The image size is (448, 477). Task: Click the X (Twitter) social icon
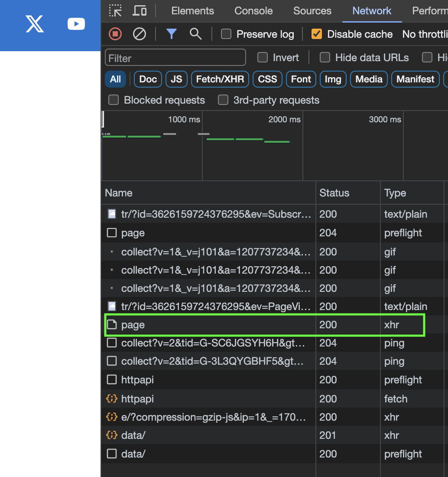click(35, 24)
